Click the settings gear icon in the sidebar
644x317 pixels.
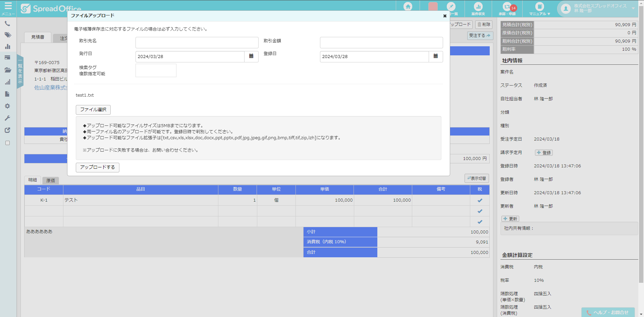pyautogui.click(x=7, y=106)
